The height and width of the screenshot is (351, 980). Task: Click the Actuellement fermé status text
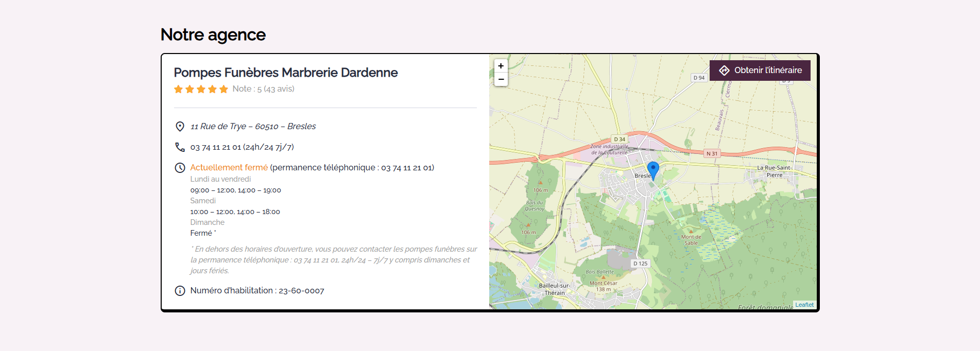[x=229, y=168]
